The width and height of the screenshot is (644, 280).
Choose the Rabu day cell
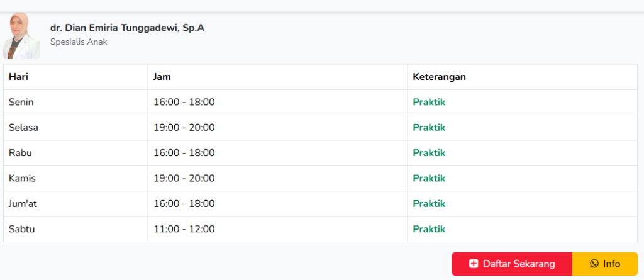click(x=20, y=153)
